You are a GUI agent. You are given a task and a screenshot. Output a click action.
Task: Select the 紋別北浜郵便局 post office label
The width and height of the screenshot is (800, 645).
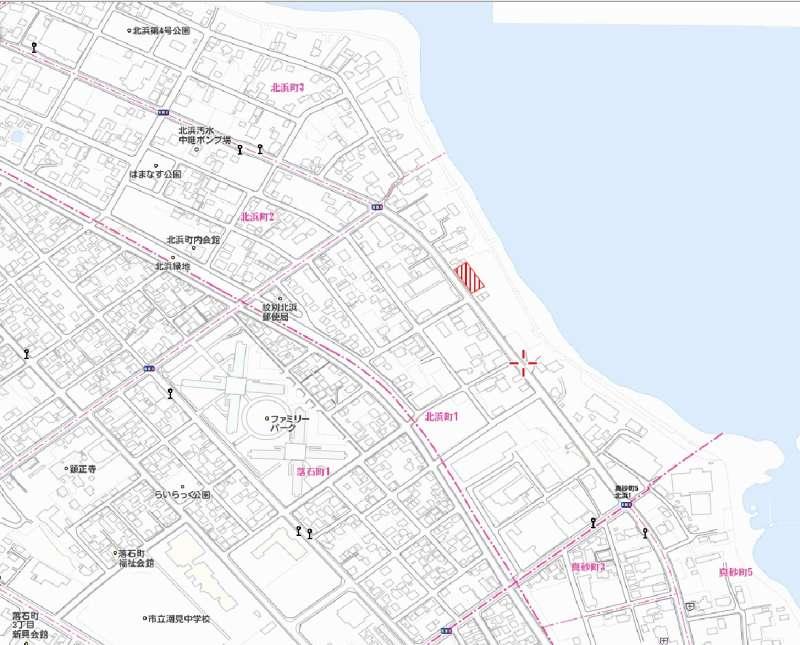point(275,312)
